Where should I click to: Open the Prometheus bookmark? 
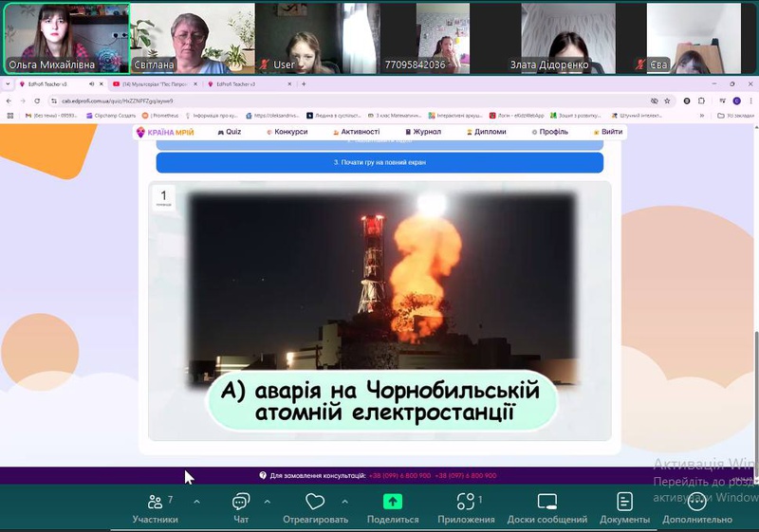160,116
